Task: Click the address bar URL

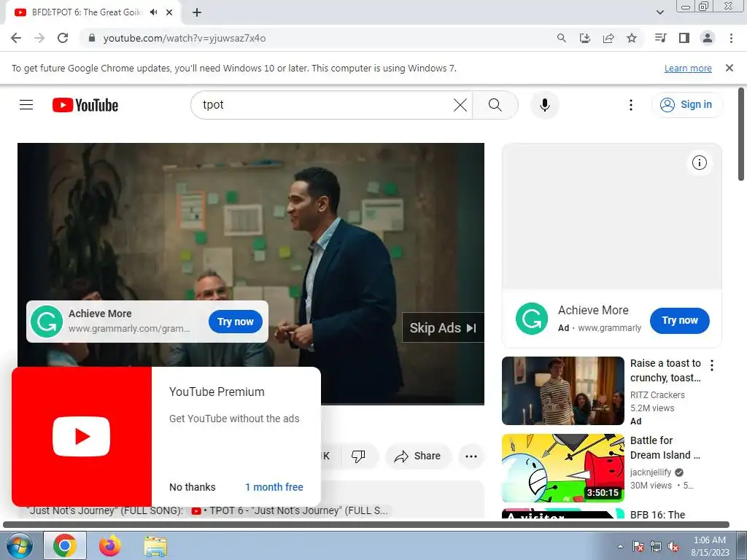Action: point(185,38)
